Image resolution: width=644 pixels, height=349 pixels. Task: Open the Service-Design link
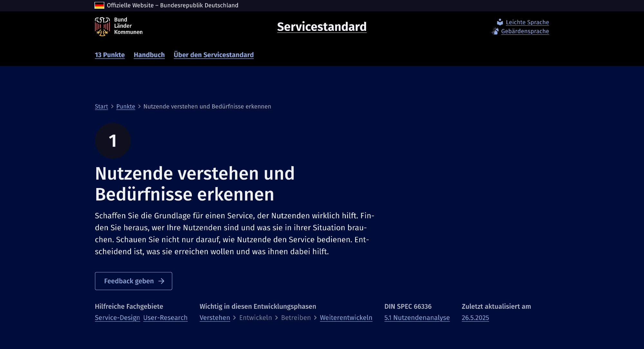(x=117, y=317)
